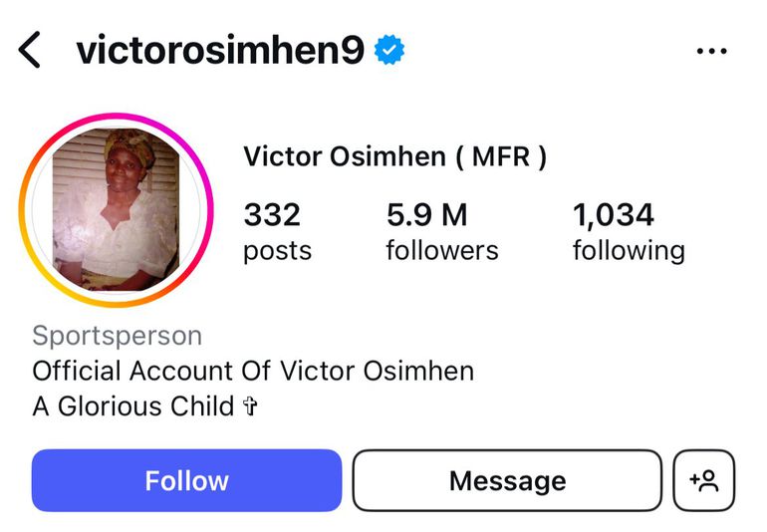Viewport: 767px width, 532px height.
Task: Click the number 332 post count
Action: tap(272, 214)
